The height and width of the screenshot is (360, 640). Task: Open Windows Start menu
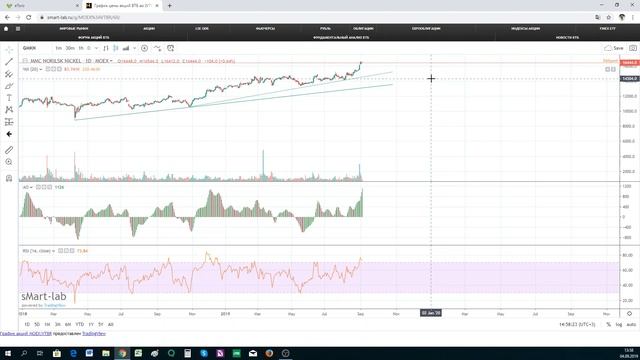(x=8, y=353)
